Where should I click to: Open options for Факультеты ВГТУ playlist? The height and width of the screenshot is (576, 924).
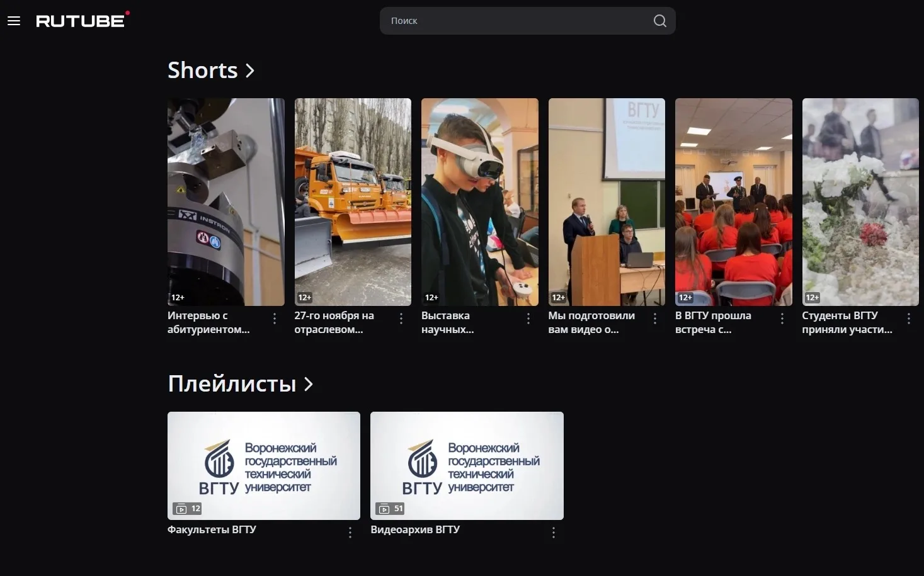(350, 533)
